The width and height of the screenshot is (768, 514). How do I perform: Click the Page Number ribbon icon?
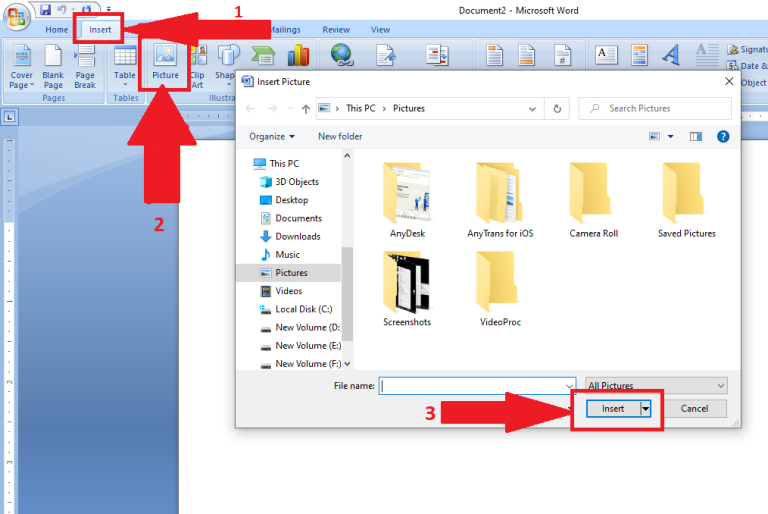coord(562,55)
